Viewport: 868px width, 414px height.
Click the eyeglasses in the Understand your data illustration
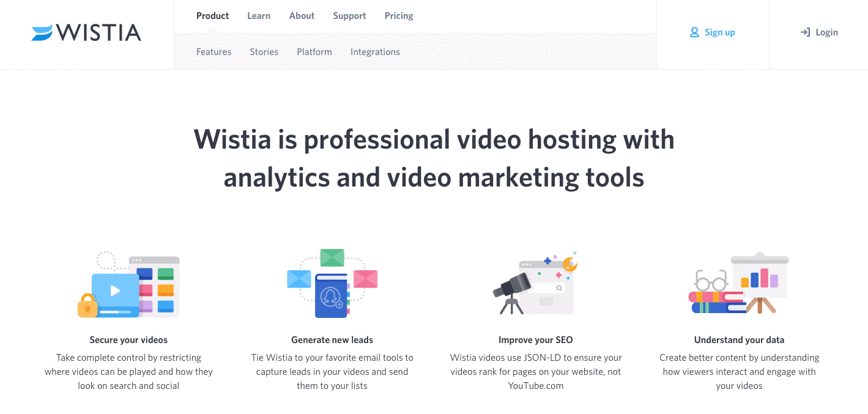click(x=710, y=280)
